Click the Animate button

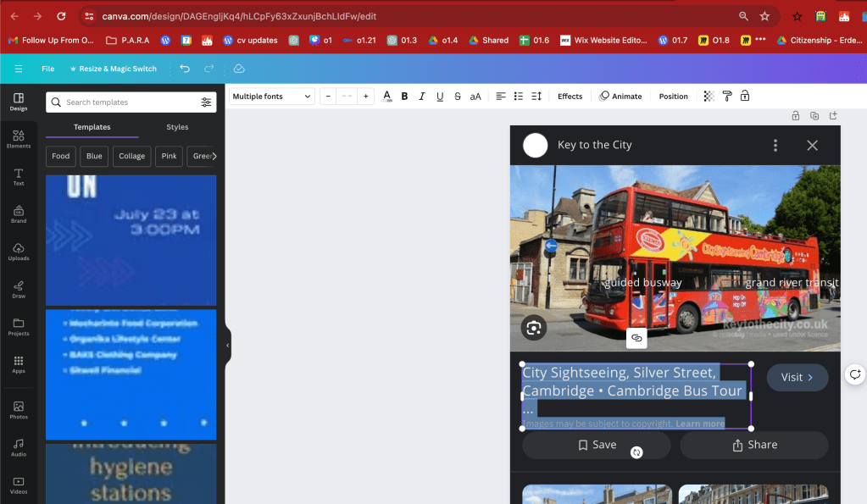pos(620,97)
